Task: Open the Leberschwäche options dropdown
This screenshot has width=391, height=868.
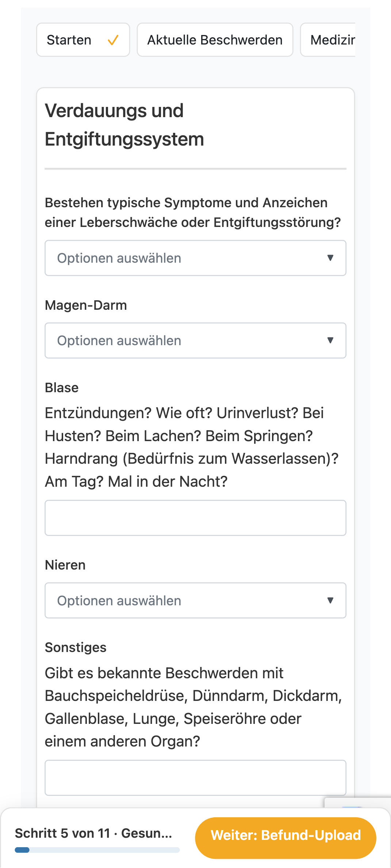Action: tap(195, 258)
